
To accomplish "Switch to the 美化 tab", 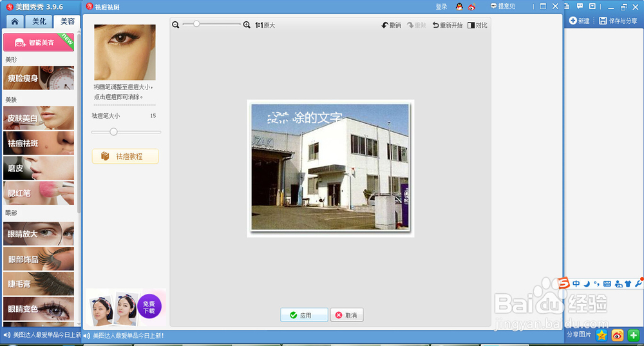I will [x=39, y=21].
